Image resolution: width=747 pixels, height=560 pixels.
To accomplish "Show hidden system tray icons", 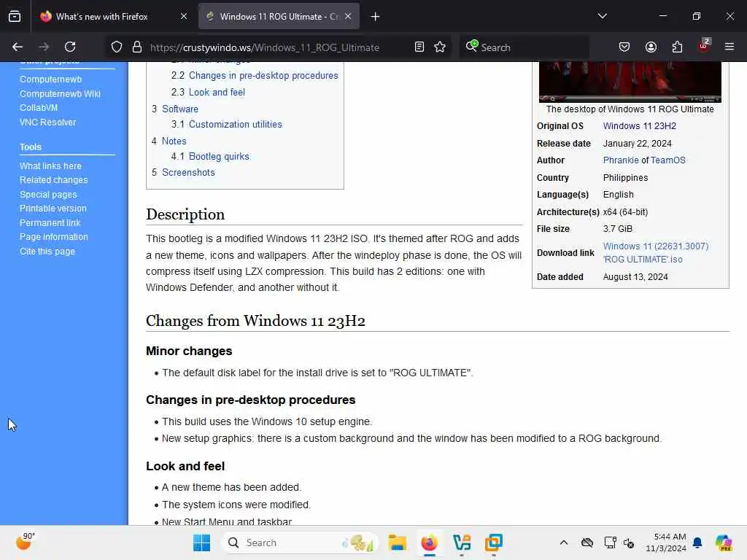I will (x=564, y=542).
